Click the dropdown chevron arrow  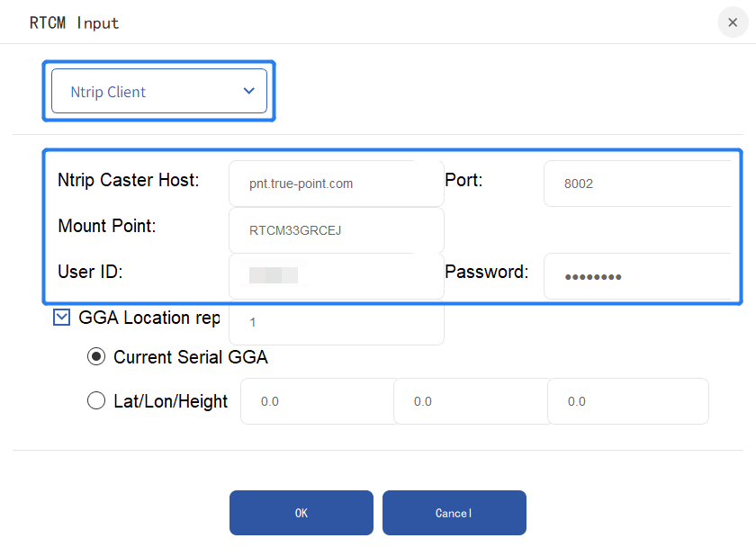(249, 91)
